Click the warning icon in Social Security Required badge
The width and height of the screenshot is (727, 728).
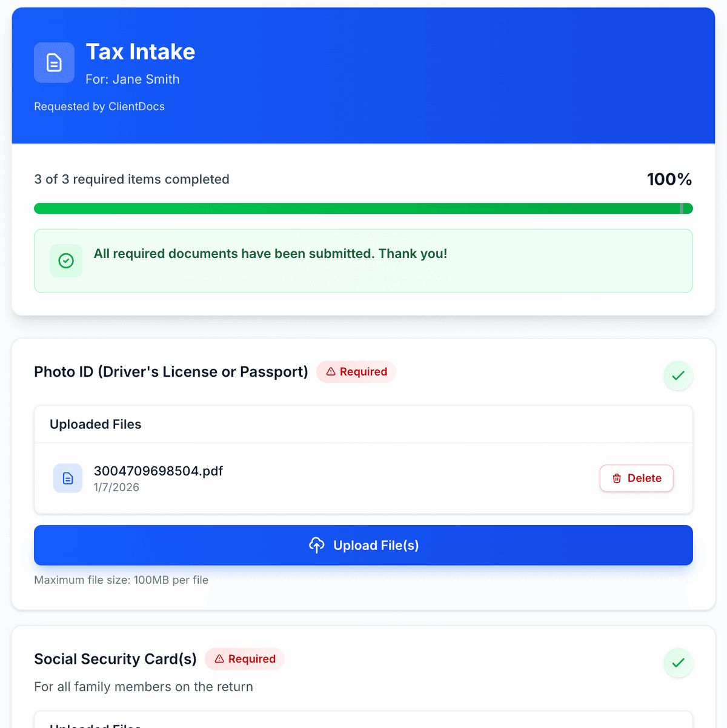pos(219,659)
